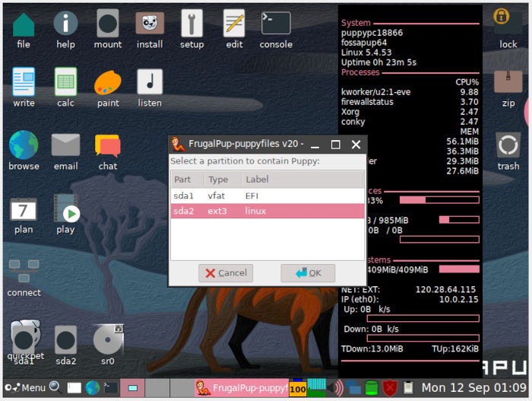This screenshot has height=401, width=532.
Task: Click the Part column header
Action: coord(187,179)
